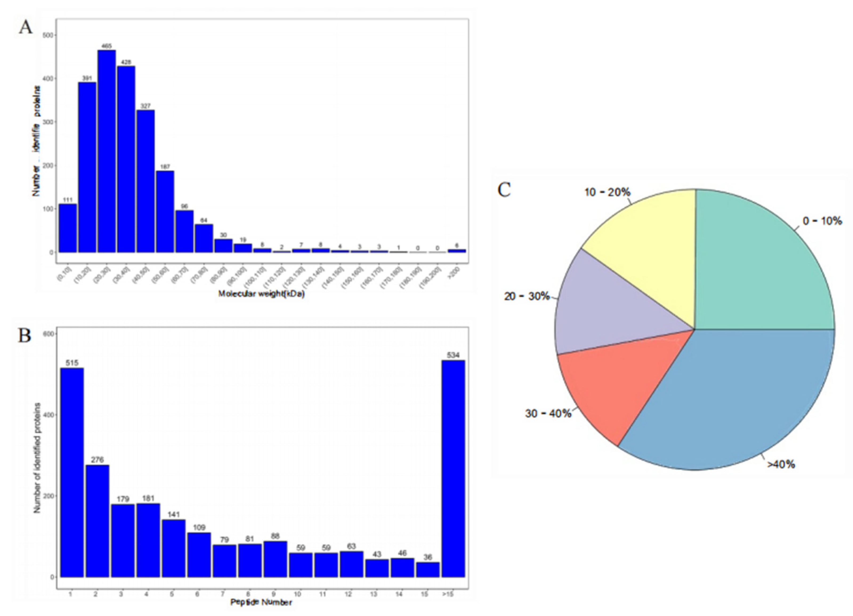Click the Peptide Number axis title
The image size is (853, 616).
(261, 602)
